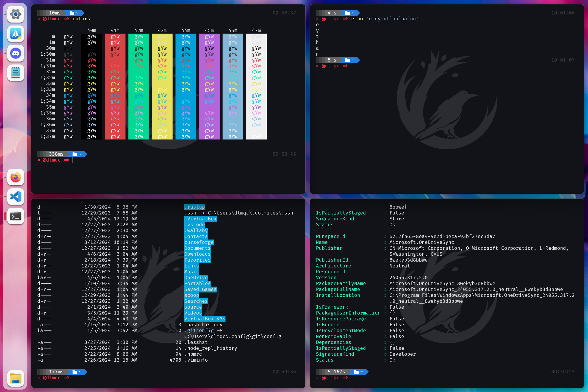This screenshot has width=588, height=392.
Task: Click the purple 45m background color column
Action: (209, 87)
